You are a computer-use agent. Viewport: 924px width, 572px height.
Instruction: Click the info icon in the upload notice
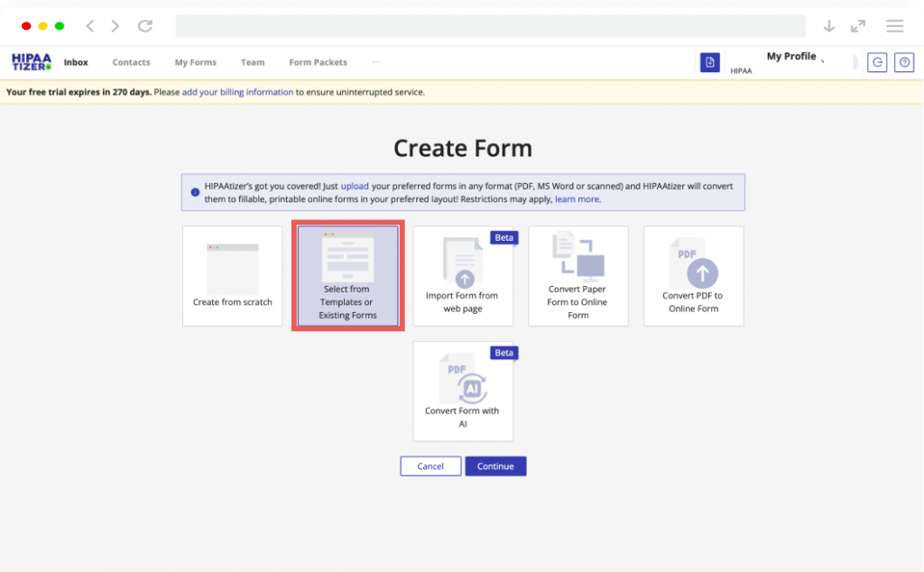pyautogui.click(x=195, y=190)
